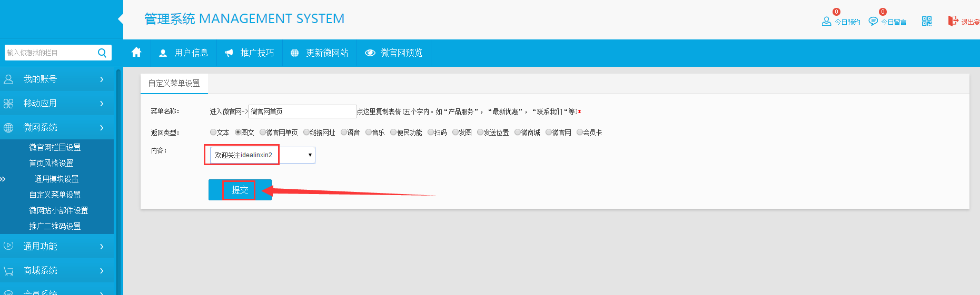Select the 链接网址 return type option
The height and width of the screenshot is (295, 980).
(x=306, y=133)
